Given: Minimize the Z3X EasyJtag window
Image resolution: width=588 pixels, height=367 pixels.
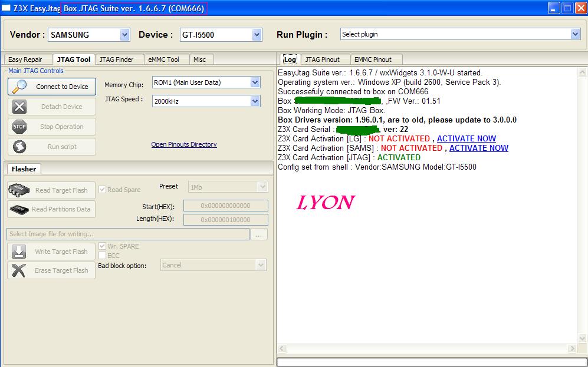Looking at the screenshot, I should [554, 8].
